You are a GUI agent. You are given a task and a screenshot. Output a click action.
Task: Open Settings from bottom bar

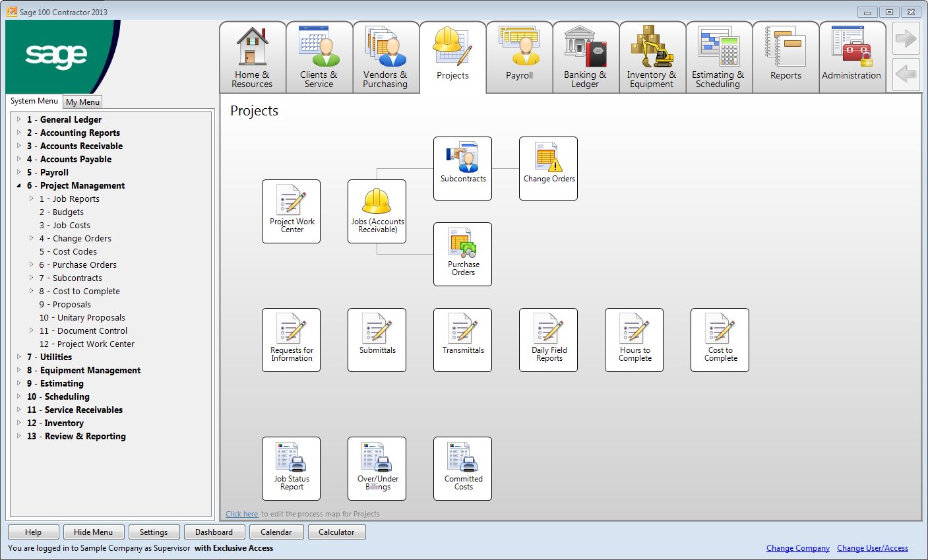pyautogui.click(x=154, y=532)
